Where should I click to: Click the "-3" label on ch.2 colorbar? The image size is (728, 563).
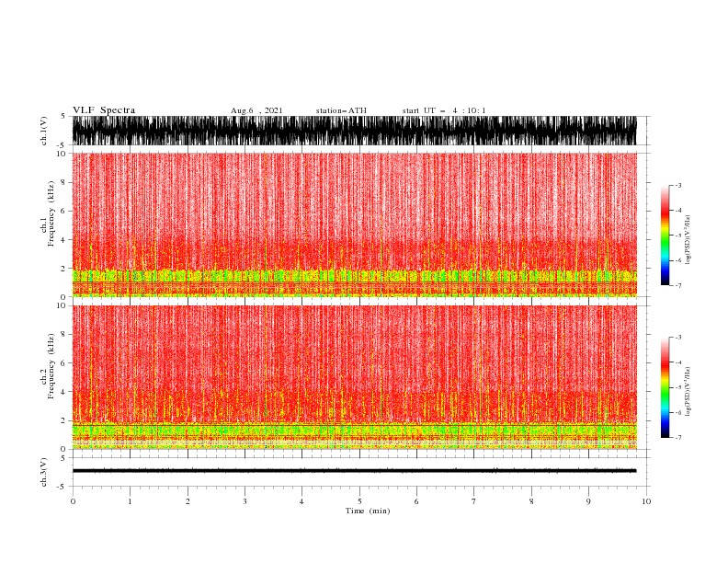(677, 338)
